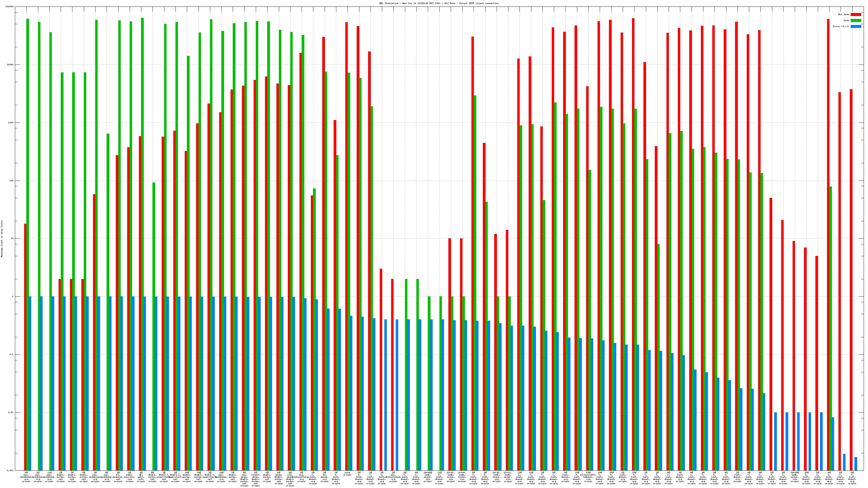Click the none origin x-axis label
This screenshot has height=488, width=868.
[x=347, y=474]
